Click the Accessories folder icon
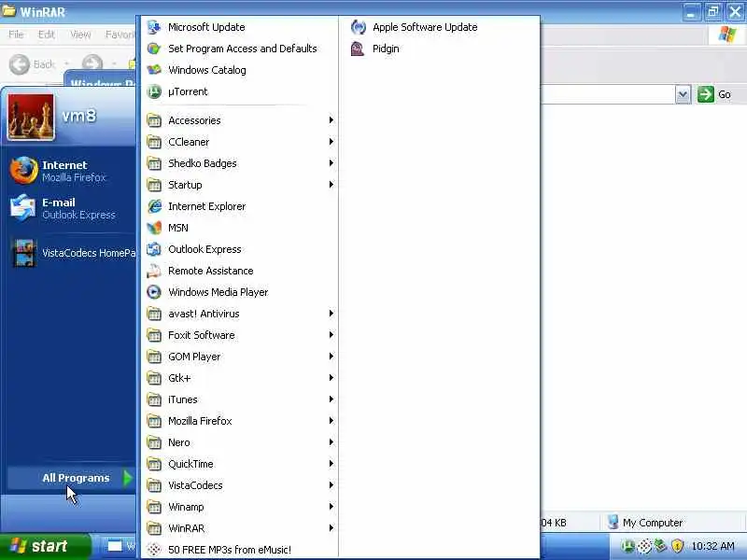The height and width of the screenshot is (560, 747). coord(154,120)
